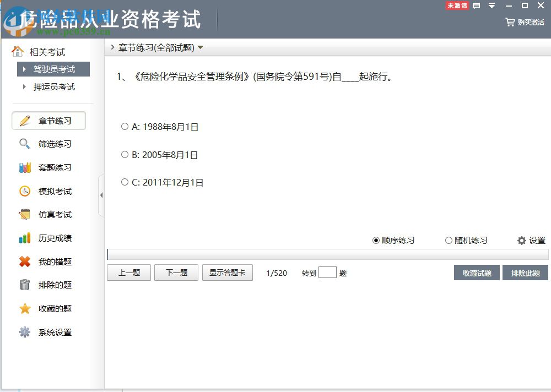Open 收藏的题 star icon
The height and width of the screenshot is (392, 551).
[x=24, y=308]
